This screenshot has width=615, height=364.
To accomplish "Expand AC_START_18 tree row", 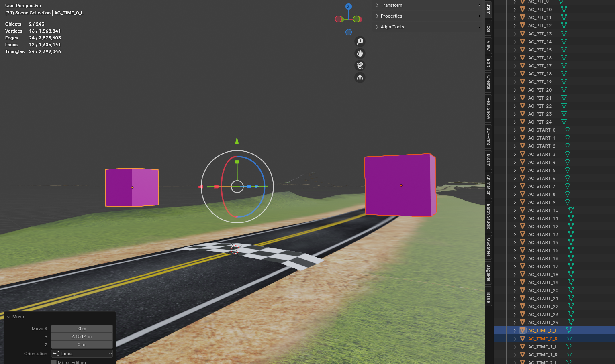I will click(x=515, y=275).
